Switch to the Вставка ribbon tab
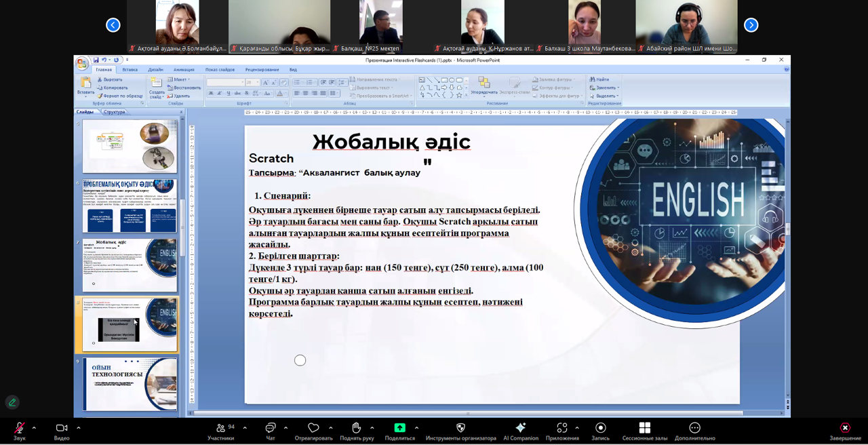 point(130,70)
